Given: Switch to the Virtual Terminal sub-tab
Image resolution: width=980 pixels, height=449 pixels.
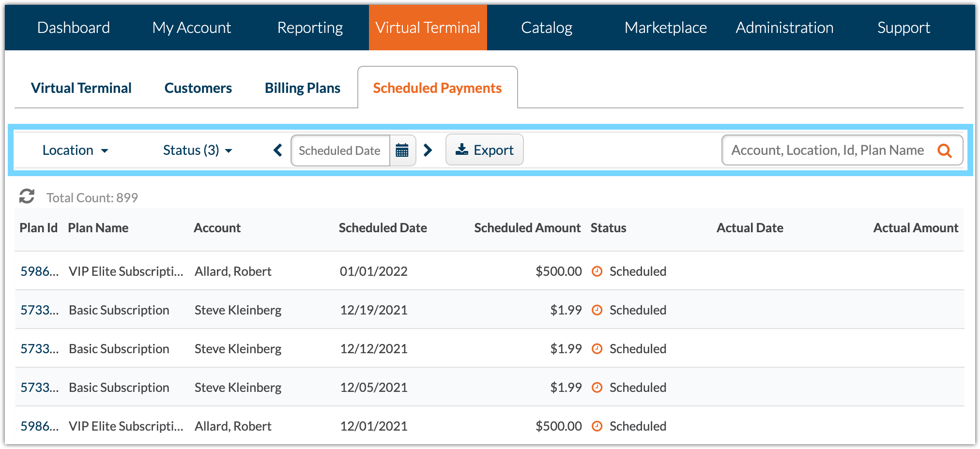Looking at the screenshot, I should tap(81, 88).
